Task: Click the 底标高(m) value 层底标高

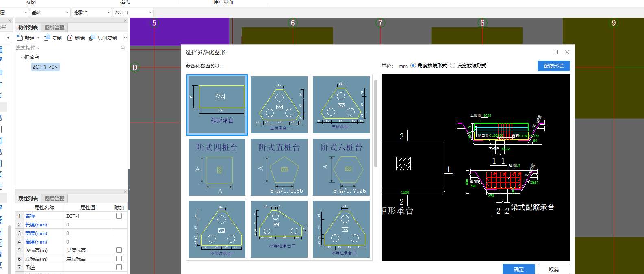Action: pos(88,259)
